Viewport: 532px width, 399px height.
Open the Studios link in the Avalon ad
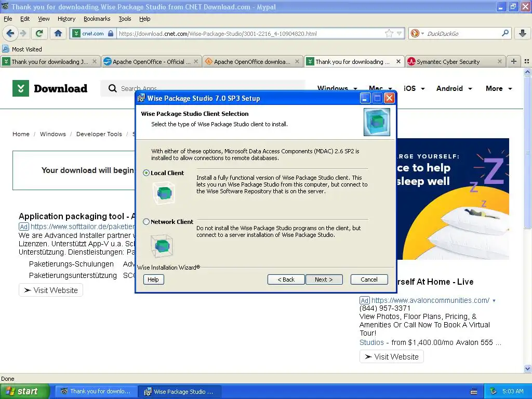(371, 342)
